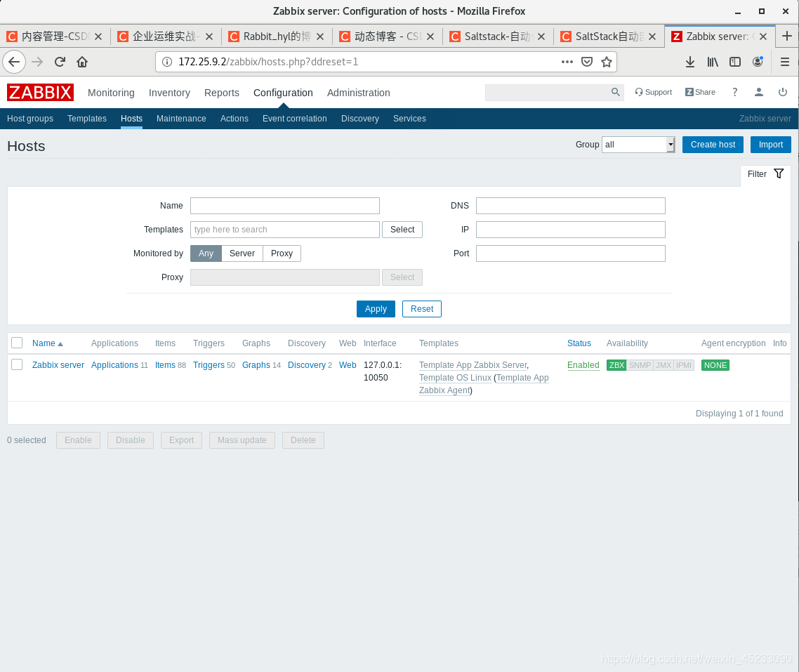This screenshot has height=672, width=799.
Task: Select Proxy for Monitored by
Action: (282, 253)
